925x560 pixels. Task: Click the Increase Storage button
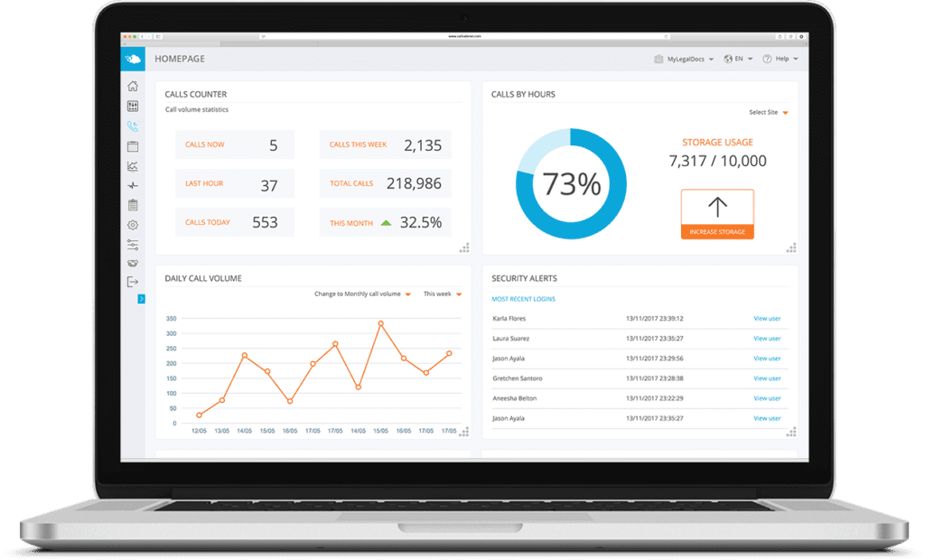pyautogui.click(x=717, y=214)
